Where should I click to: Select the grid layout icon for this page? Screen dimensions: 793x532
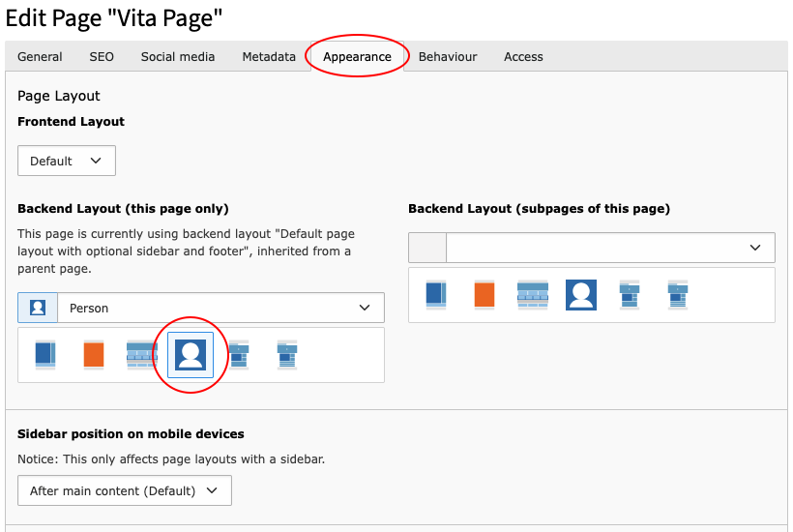coord(142,355)
